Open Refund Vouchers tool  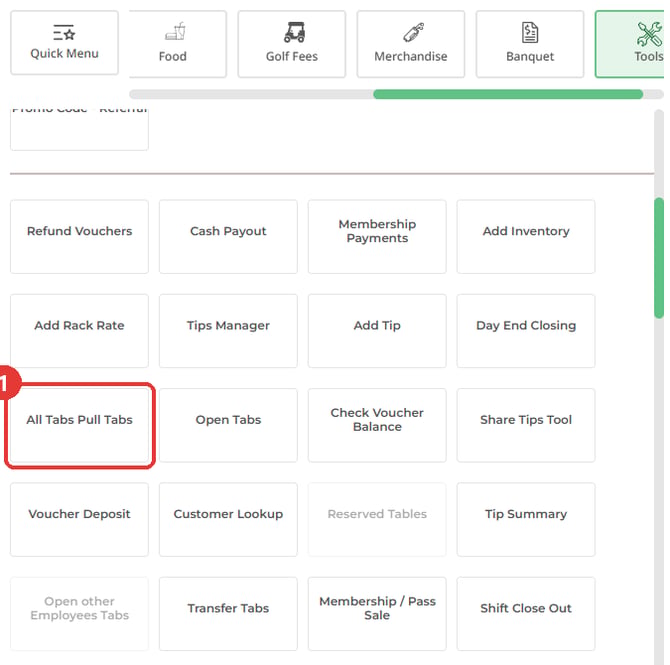(79, 237)
